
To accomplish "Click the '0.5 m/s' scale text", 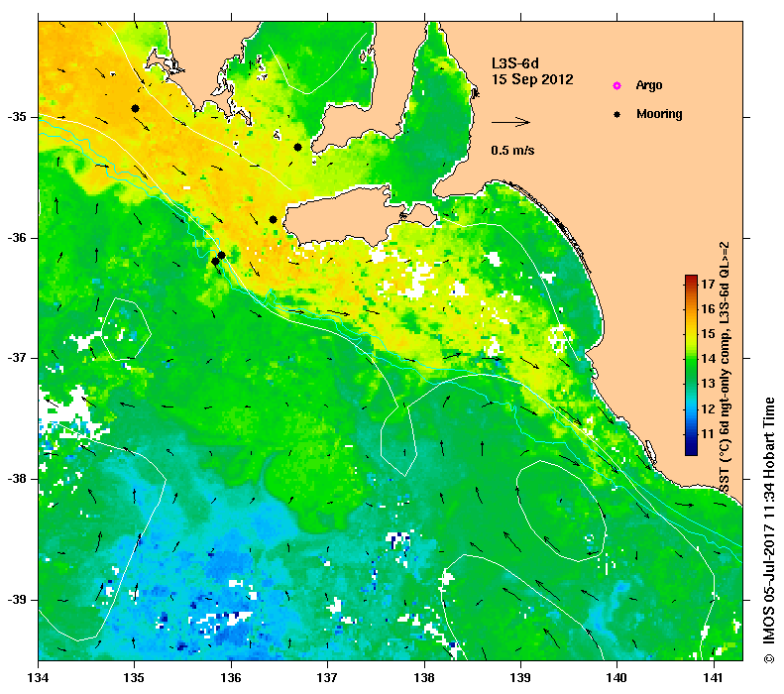I will [512, 151].
